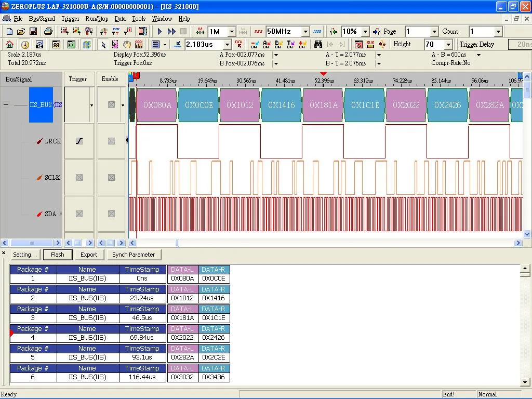
Task: Click the Single Run play icon
Action: pyautogui.click(x=159, y=32)
